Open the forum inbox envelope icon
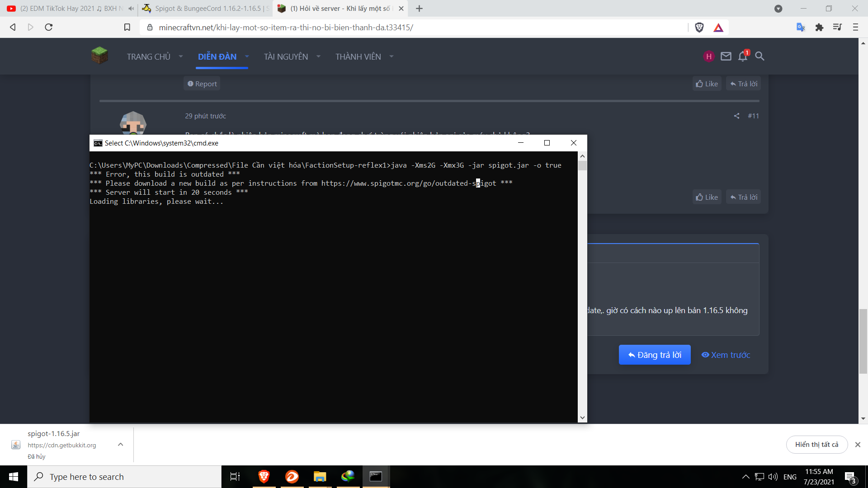 [x=726, y=56]
